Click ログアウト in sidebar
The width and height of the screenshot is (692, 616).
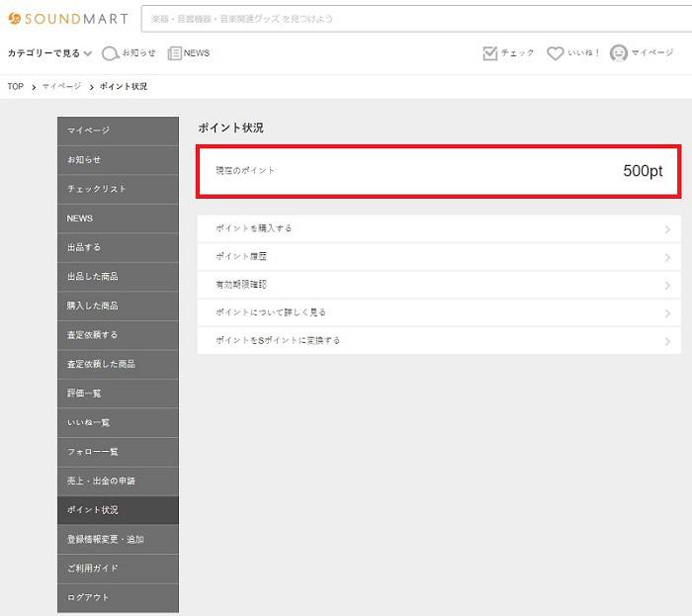[118, 597]
